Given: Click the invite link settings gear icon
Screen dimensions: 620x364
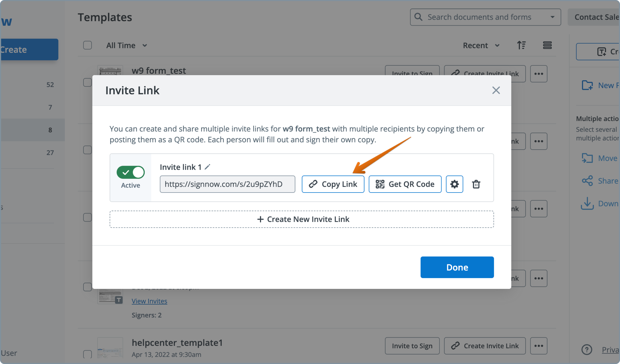Looking at the screenshot, I should (454, 184).
